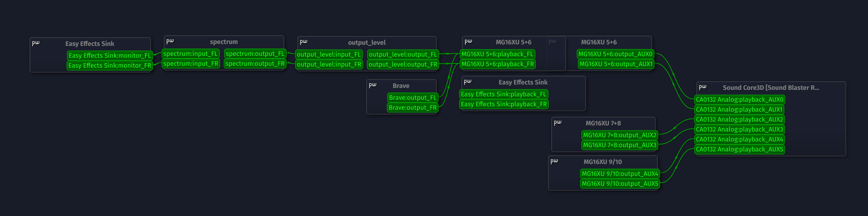The width and height of the screenshot is (868, 216).
Task: Click the pw icon on the Easy Effects Sink monitor node
Action: click(36, 43)
